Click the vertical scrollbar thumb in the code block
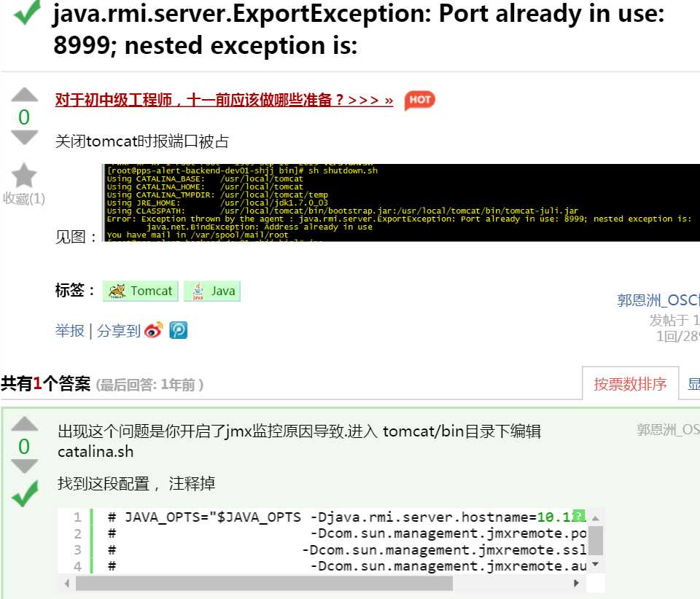 point(595,541)
